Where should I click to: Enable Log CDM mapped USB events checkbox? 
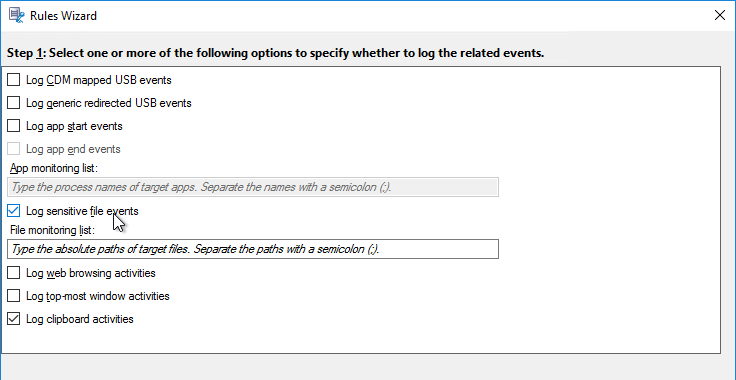[x=14, y=80]
